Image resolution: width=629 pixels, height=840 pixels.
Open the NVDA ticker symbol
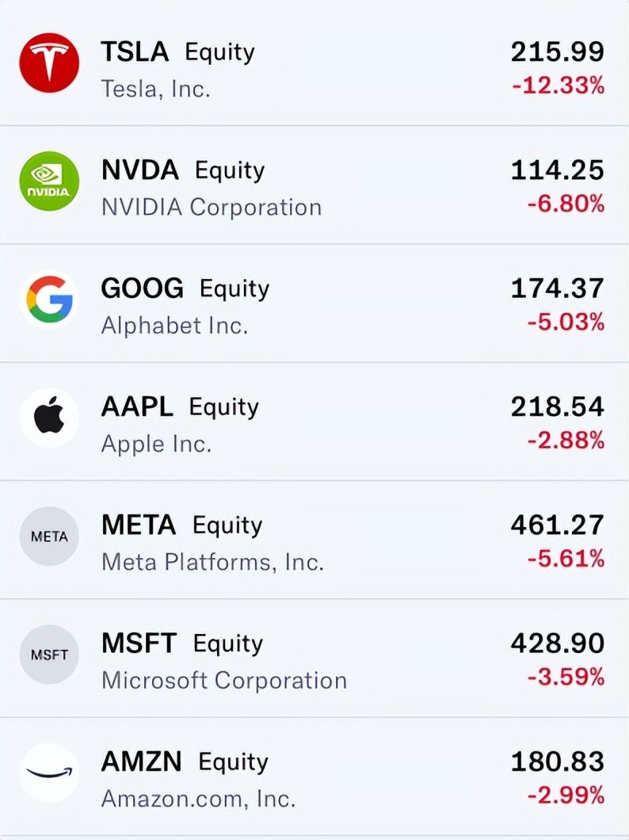coord(140,170)
